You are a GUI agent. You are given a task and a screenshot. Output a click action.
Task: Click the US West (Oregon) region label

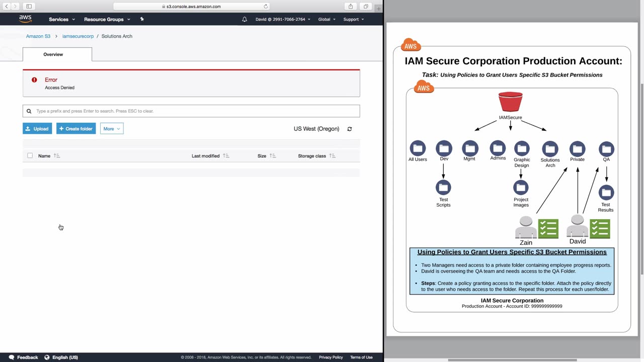(x=316, y=129)
